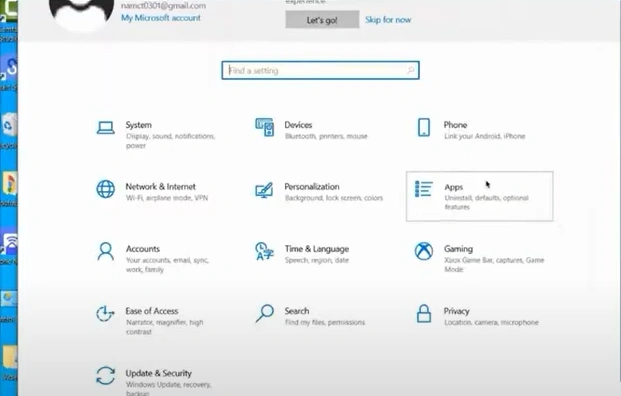Click the Skip for now link

pos(388,20)
